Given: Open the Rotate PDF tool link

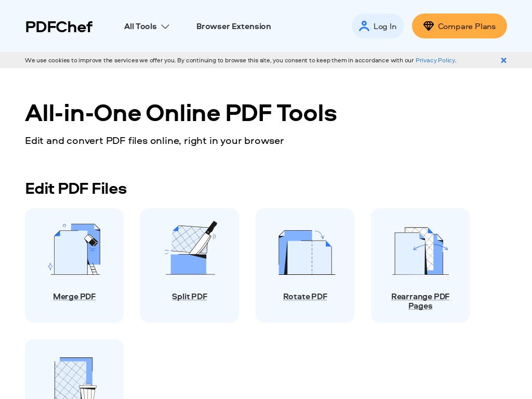Looking at the screenshot, I should pos(305,297).
